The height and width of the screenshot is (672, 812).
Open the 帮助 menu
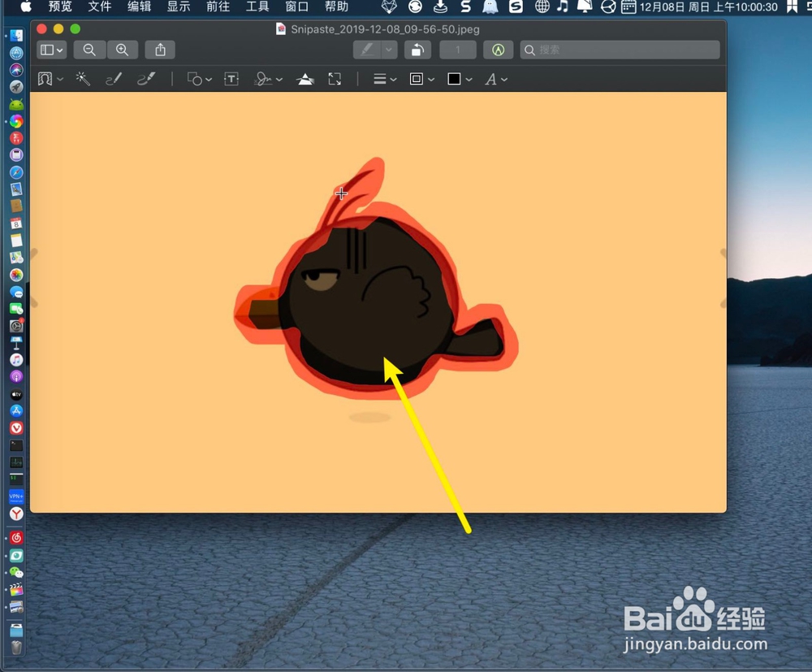[337, 7]
